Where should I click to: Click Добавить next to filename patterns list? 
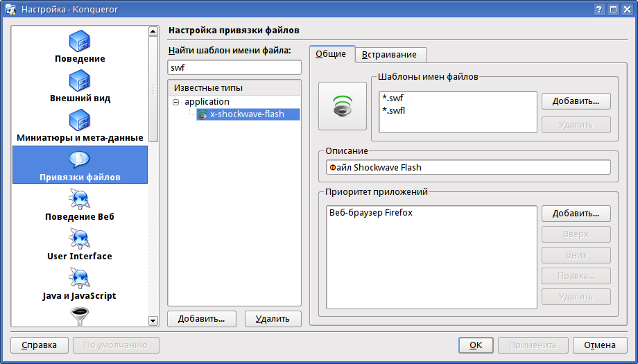pos(576,101)
